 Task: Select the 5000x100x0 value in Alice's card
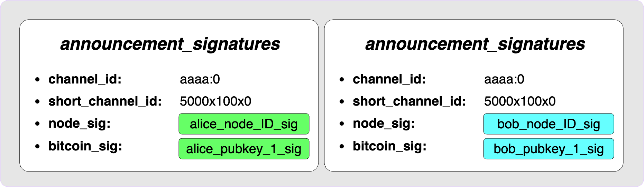coord(215,101)
